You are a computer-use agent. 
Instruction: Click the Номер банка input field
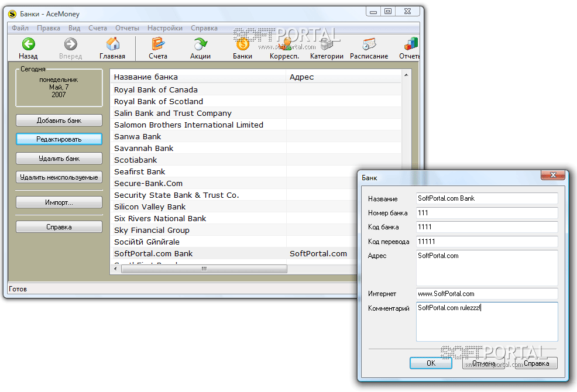click(x=487, y=213)
